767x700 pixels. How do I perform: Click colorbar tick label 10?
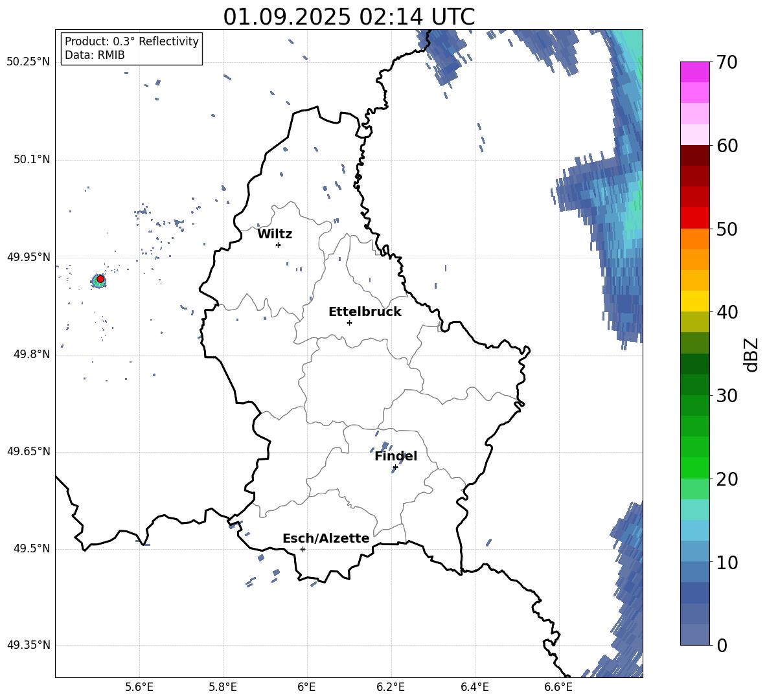(726, 562)
